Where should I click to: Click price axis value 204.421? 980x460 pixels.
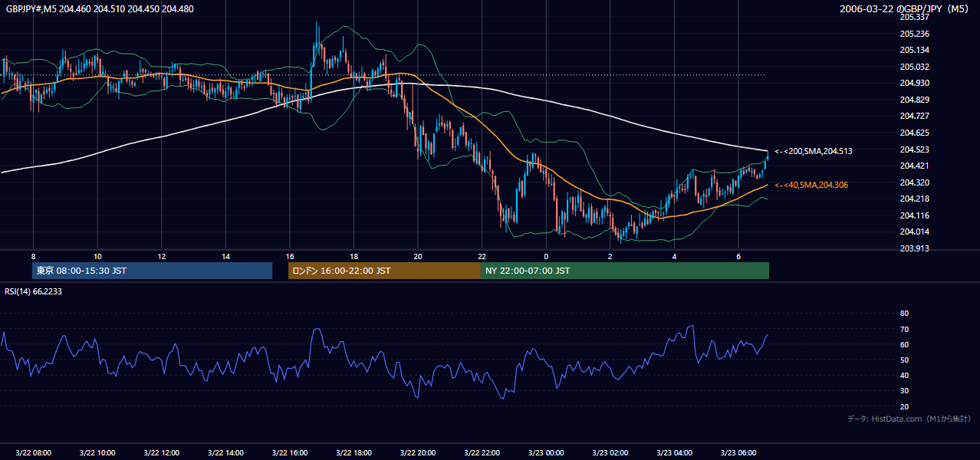pos(914,166)
